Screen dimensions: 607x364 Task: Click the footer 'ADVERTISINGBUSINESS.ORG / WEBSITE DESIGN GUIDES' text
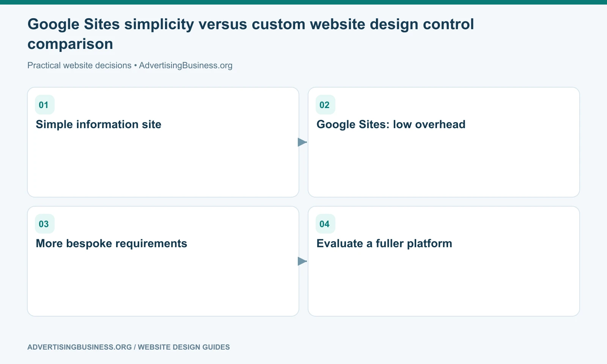pyautogui.click(x=129, y=347)
